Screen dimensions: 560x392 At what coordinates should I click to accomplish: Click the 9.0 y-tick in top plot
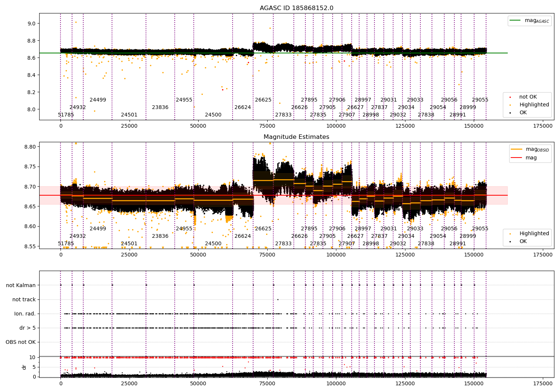point(31,24)
